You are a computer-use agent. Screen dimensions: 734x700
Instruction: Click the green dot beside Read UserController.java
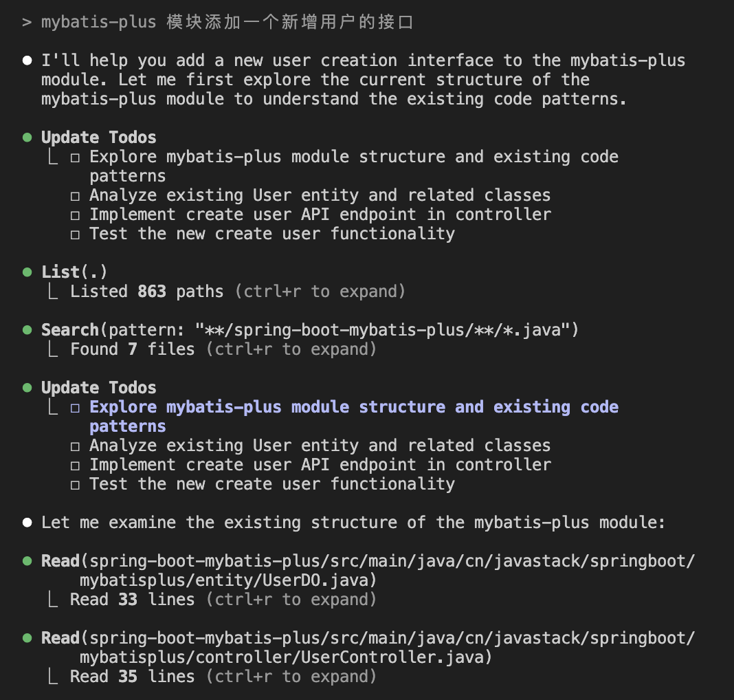coord(27,638)
